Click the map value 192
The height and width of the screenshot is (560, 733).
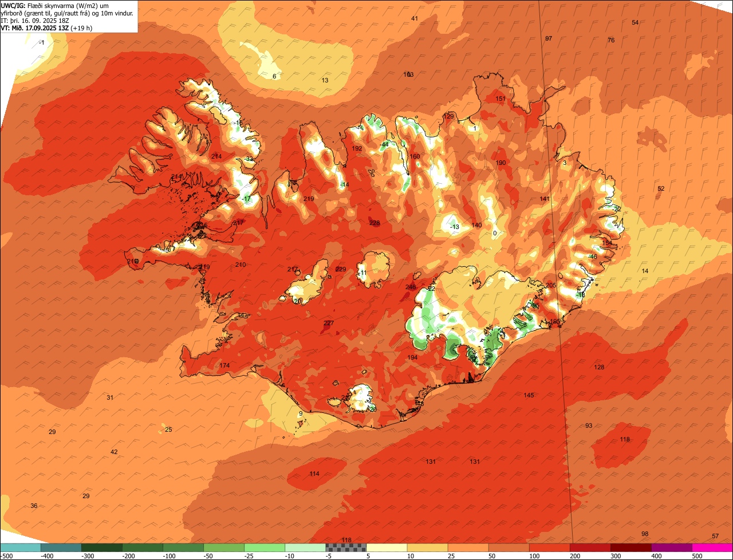(x=357, y=148)
